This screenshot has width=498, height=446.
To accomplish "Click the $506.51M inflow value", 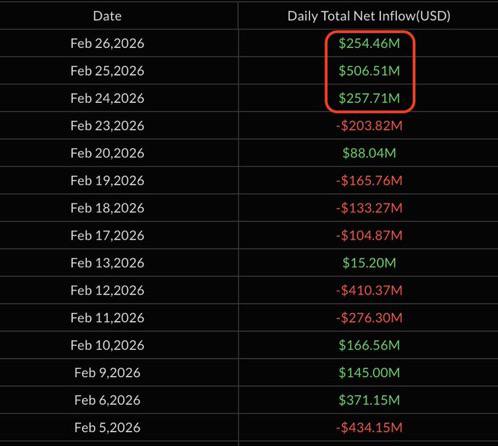I will click(x=369, y=71).
